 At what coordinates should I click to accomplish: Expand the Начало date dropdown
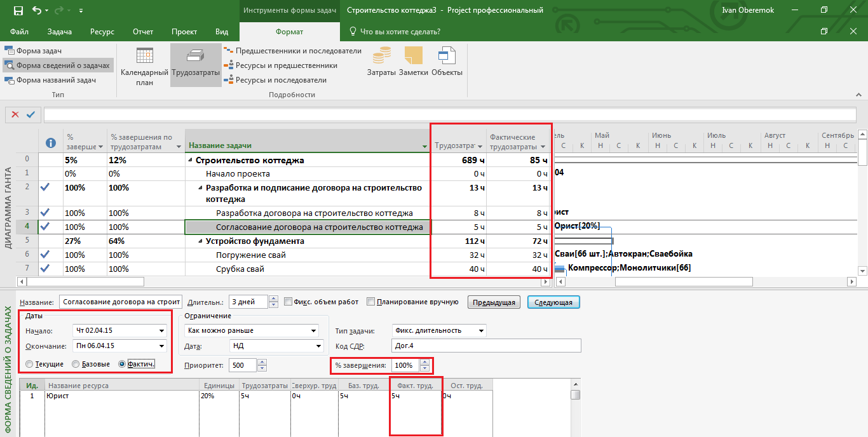click(x=161, y=330)
